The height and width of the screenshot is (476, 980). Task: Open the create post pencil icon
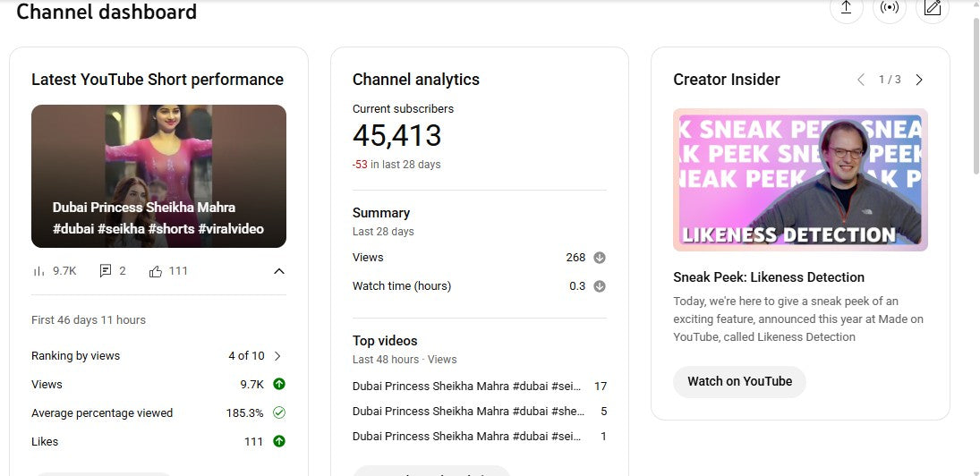[933, 8]
